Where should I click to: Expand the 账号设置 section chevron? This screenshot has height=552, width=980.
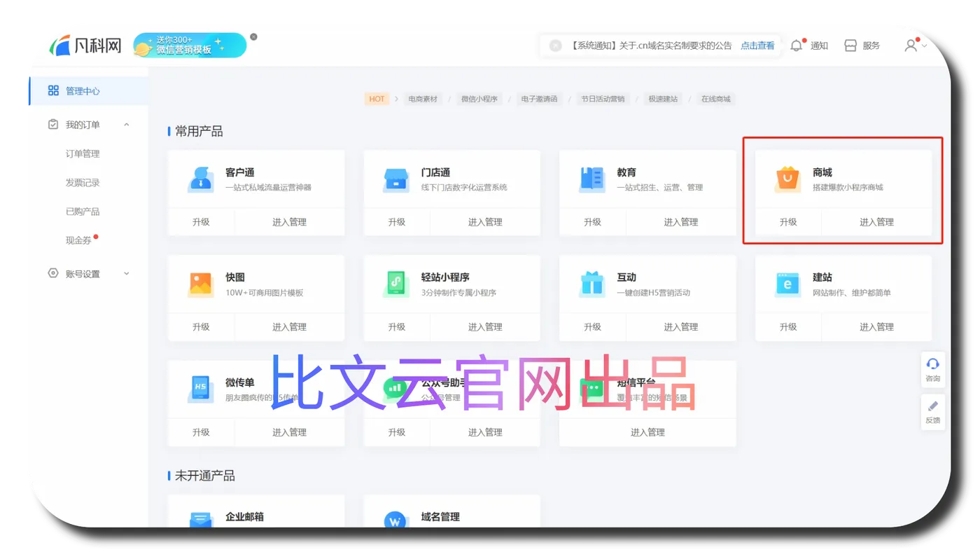click(x=127, y=273)
